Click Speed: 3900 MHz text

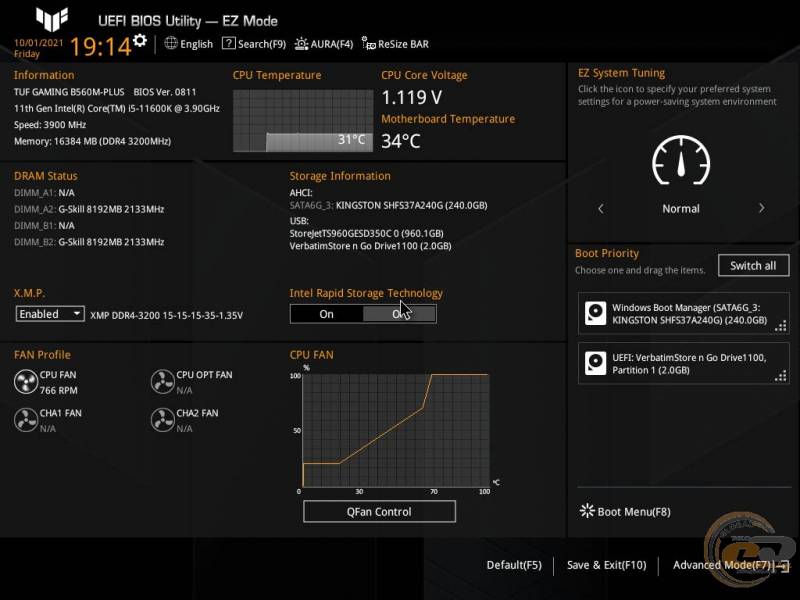50,124
